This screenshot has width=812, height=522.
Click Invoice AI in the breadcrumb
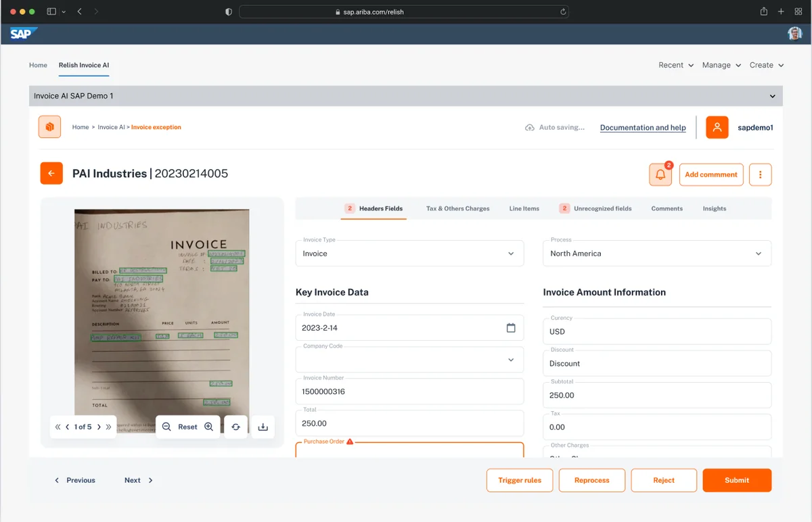click(111, 127)
